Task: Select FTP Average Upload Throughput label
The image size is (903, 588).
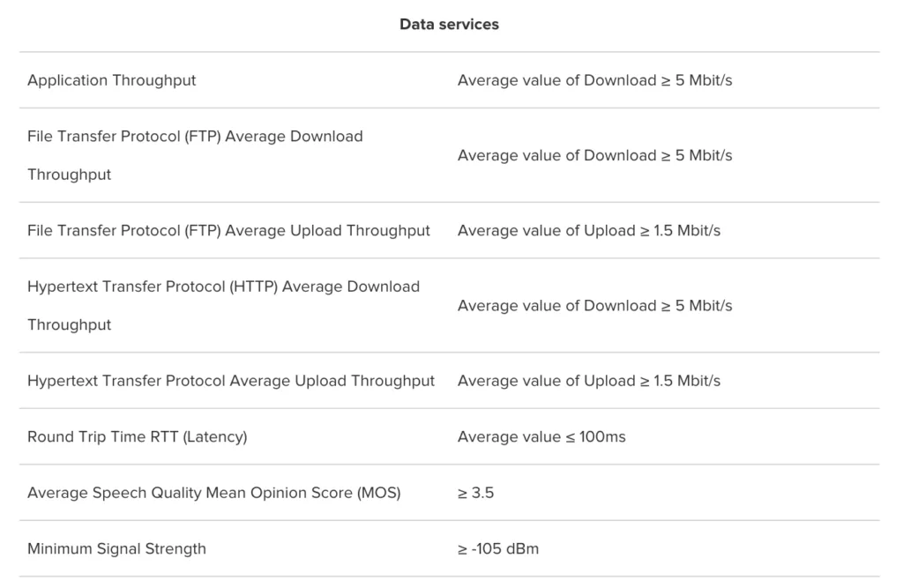Action: 228,230
